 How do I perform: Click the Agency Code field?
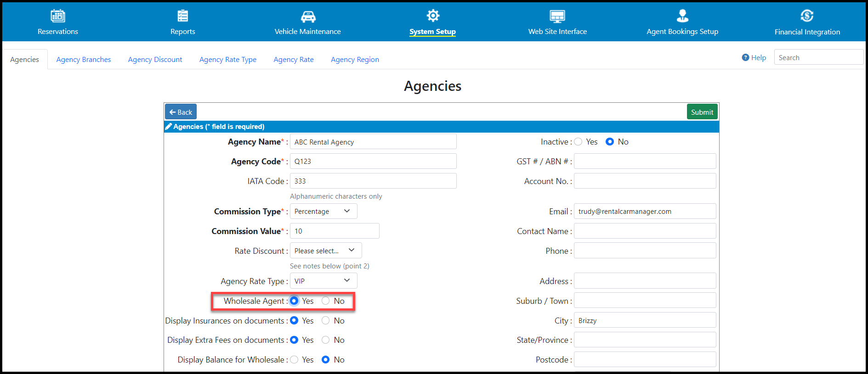[373, 161]
